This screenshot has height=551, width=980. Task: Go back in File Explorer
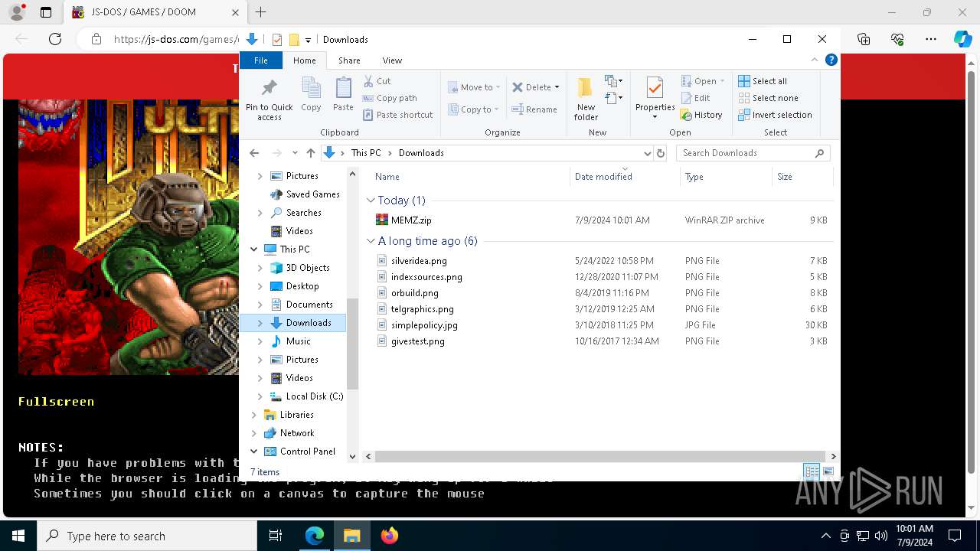254,153
